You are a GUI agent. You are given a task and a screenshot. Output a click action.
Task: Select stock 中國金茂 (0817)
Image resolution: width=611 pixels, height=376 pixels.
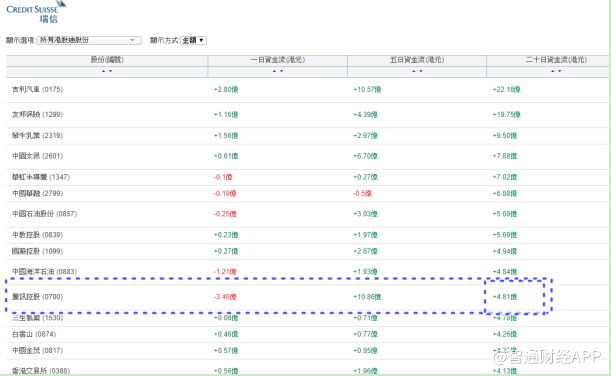[x=37, y=350]
